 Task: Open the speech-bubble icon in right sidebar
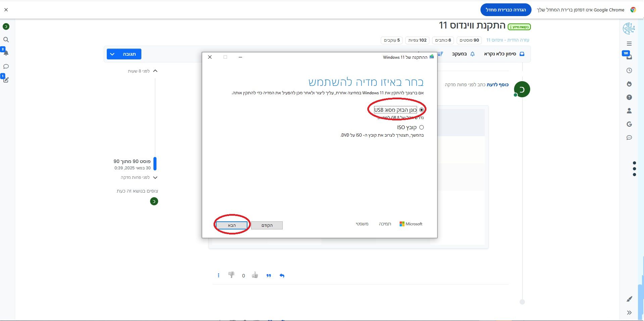click(629, 138)
